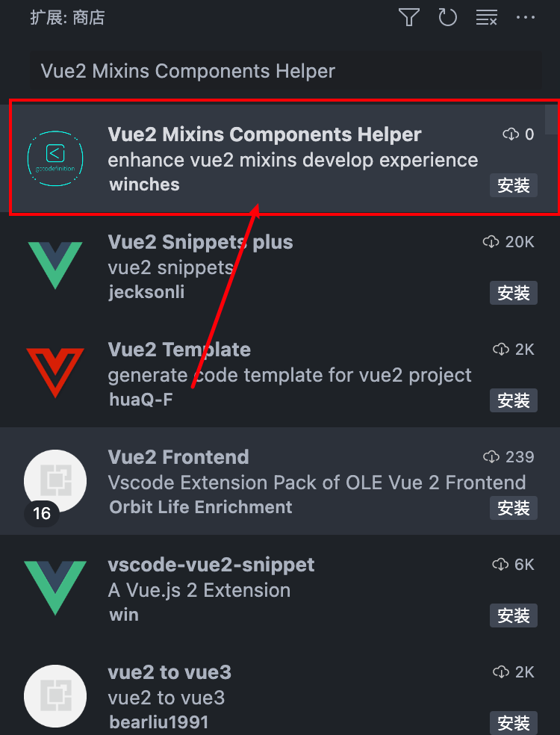Screen dimensions: 560x735
Task: Install the Vue2 Frontend extension pack
Action: [x=514, y=508]
